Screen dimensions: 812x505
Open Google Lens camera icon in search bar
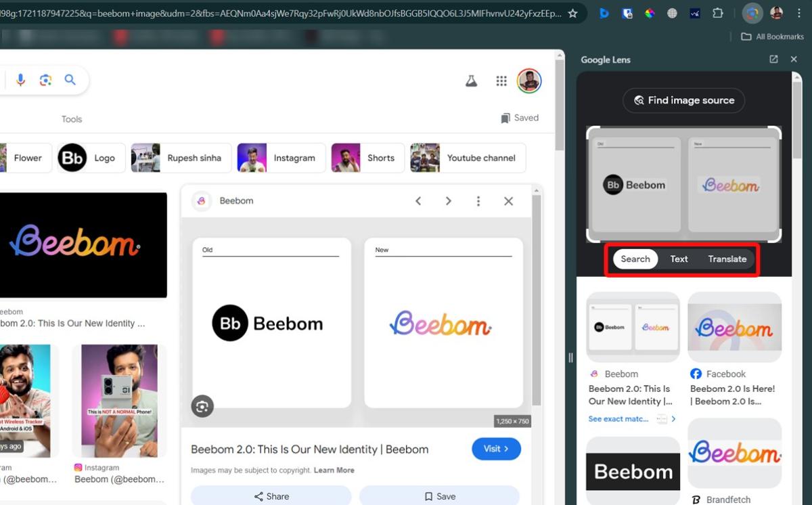[45, 79]
